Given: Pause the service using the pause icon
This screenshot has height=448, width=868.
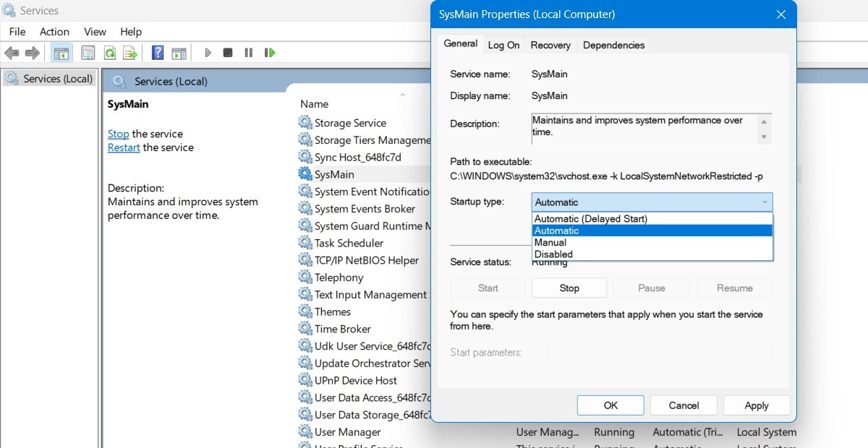Looking at the screenshot, I should tap(247, 52).
